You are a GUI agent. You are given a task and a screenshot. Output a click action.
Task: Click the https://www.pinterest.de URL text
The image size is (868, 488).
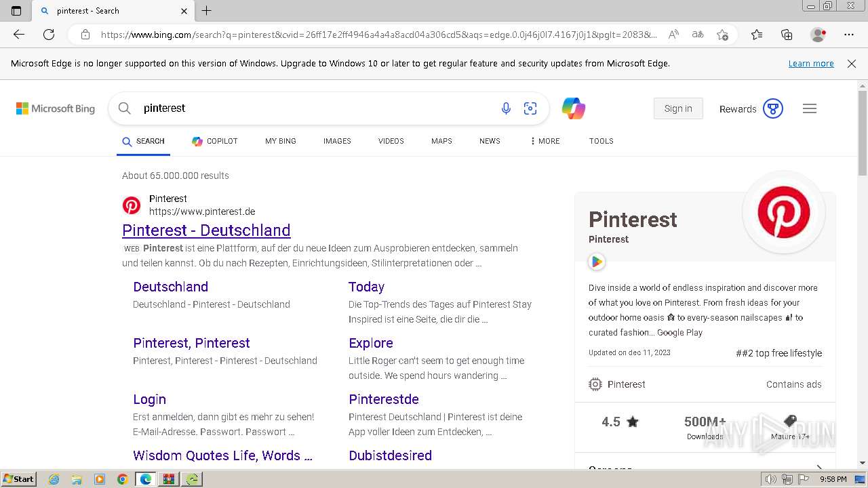point(202,211)
